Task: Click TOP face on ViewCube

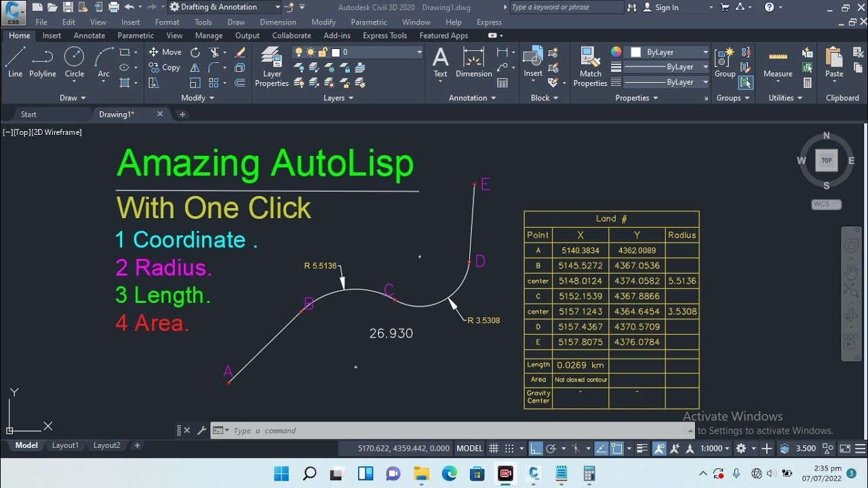Action: pyautogui.click(x=827, y=161)
